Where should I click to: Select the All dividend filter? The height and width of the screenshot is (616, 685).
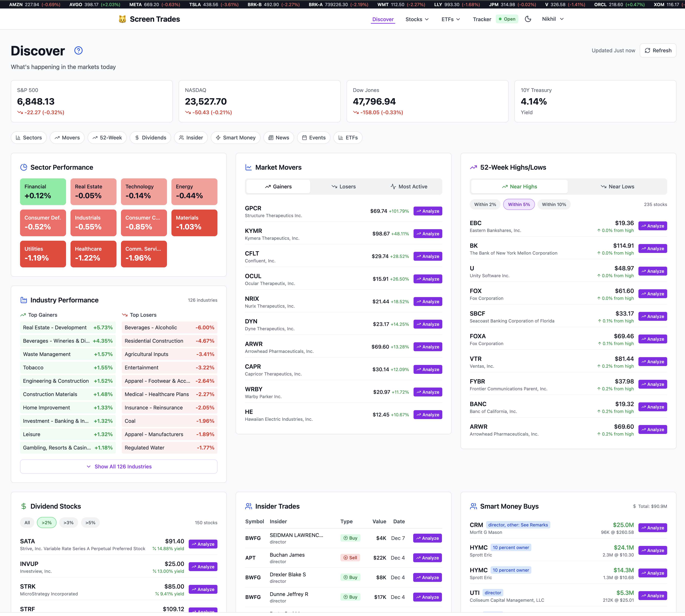coord(27,523)
